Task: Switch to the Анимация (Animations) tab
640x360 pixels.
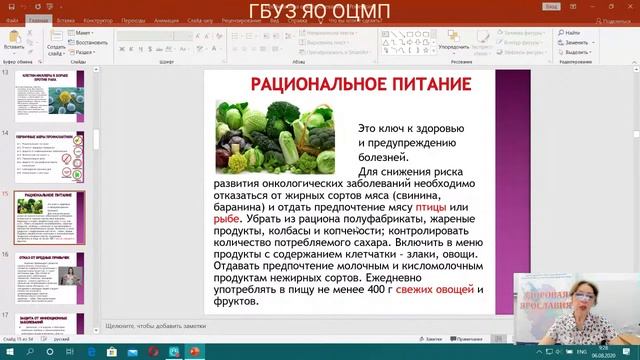Action: tap(166, 20)
